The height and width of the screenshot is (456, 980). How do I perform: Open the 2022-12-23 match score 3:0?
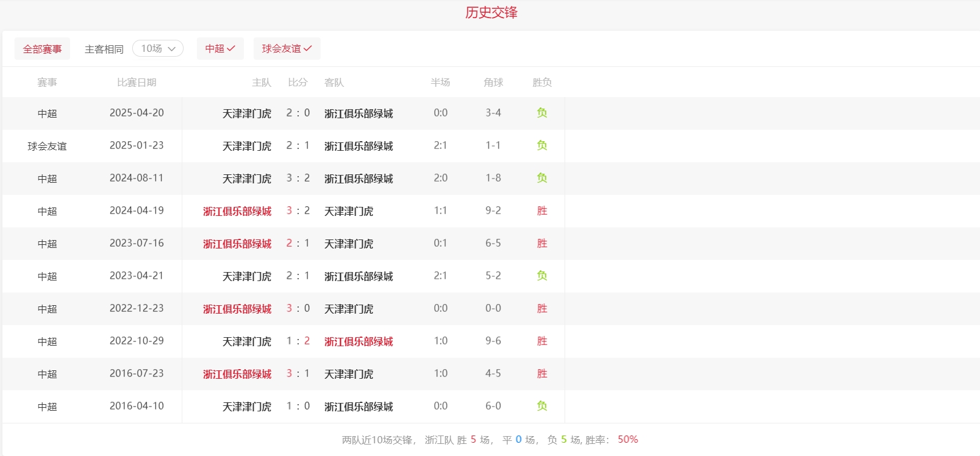click(298, 309)
